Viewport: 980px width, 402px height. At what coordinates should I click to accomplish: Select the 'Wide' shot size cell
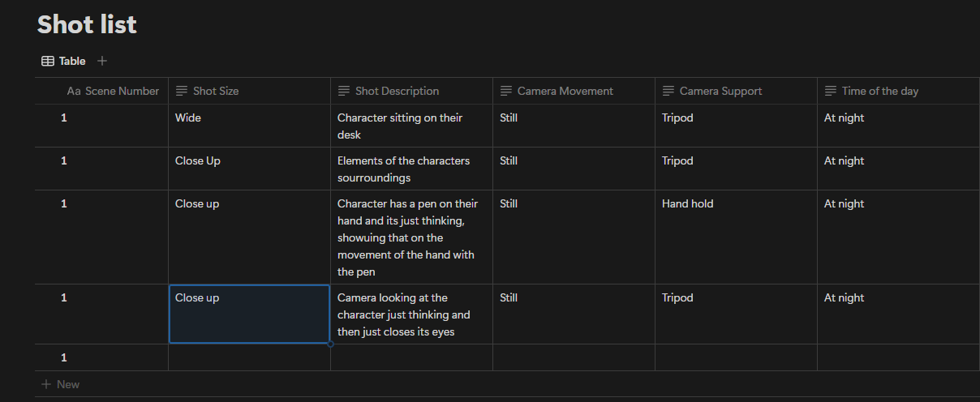pos(249,126)
